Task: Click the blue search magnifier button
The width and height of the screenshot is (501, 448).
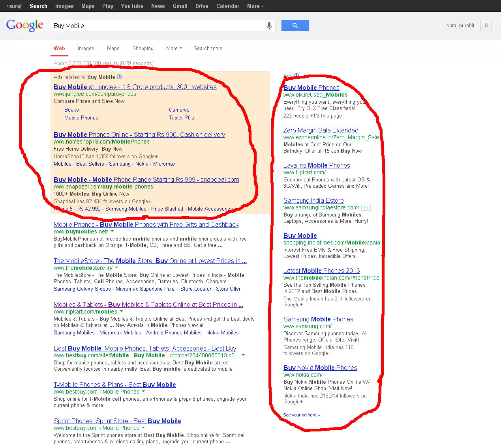Action: (x=295, y=26)
